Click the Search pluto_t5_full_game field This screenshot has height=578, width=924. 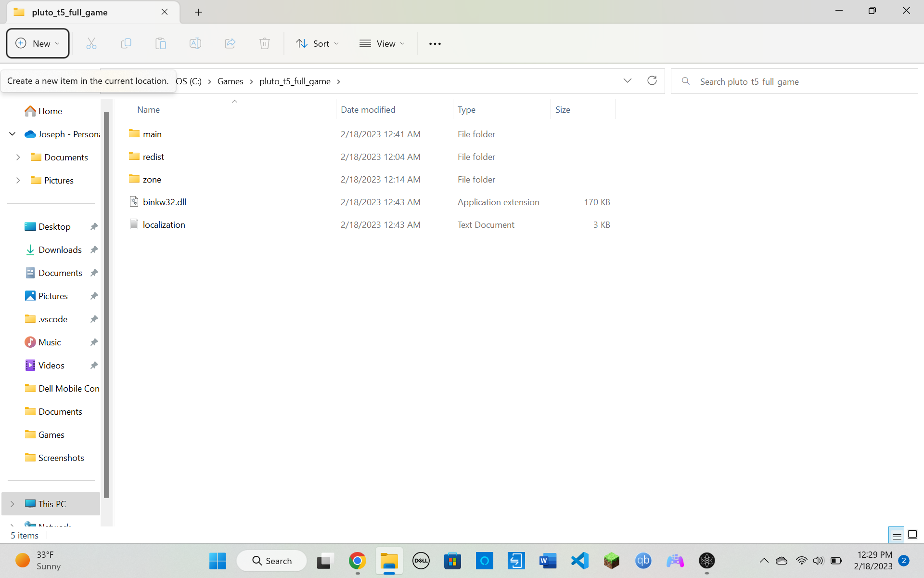795,81
